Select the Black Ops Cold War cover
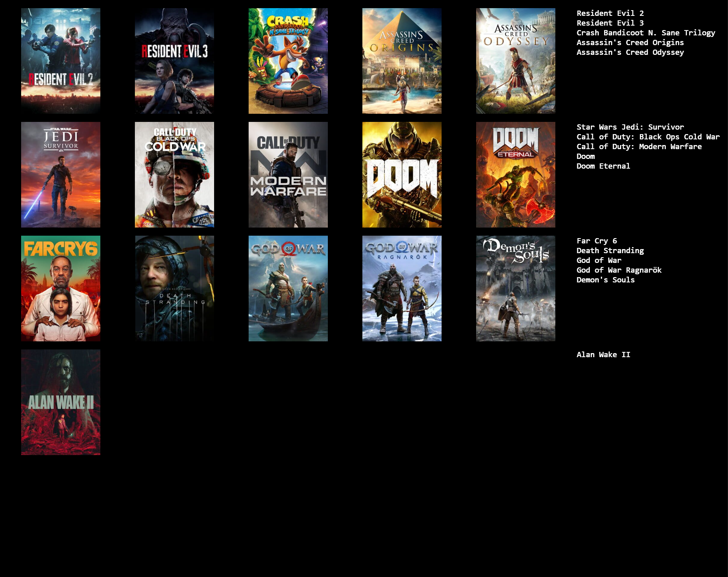The height and width of the screenshot is (577, 728). (x=174, y=175)
